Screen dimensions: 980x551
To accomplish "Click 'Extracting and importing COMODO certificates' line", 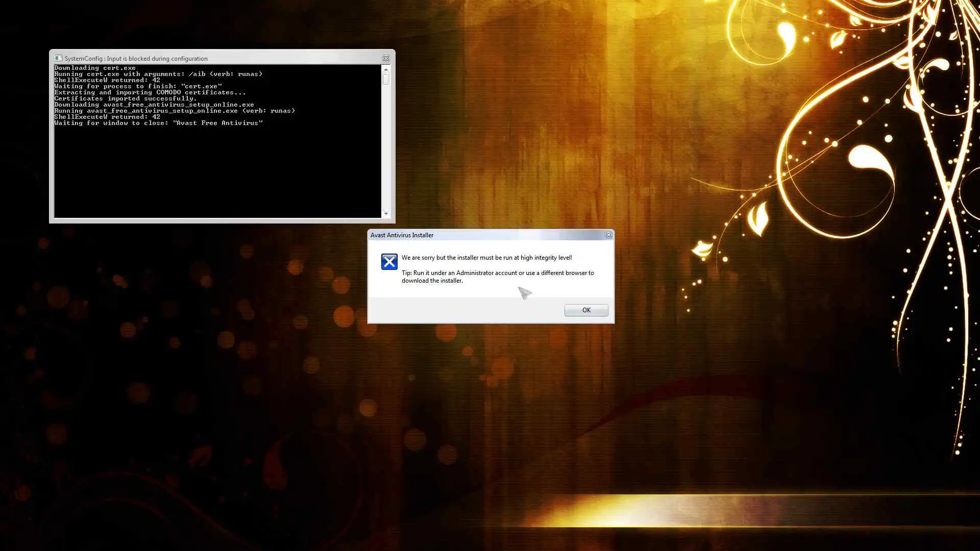I will coord(150,92).
